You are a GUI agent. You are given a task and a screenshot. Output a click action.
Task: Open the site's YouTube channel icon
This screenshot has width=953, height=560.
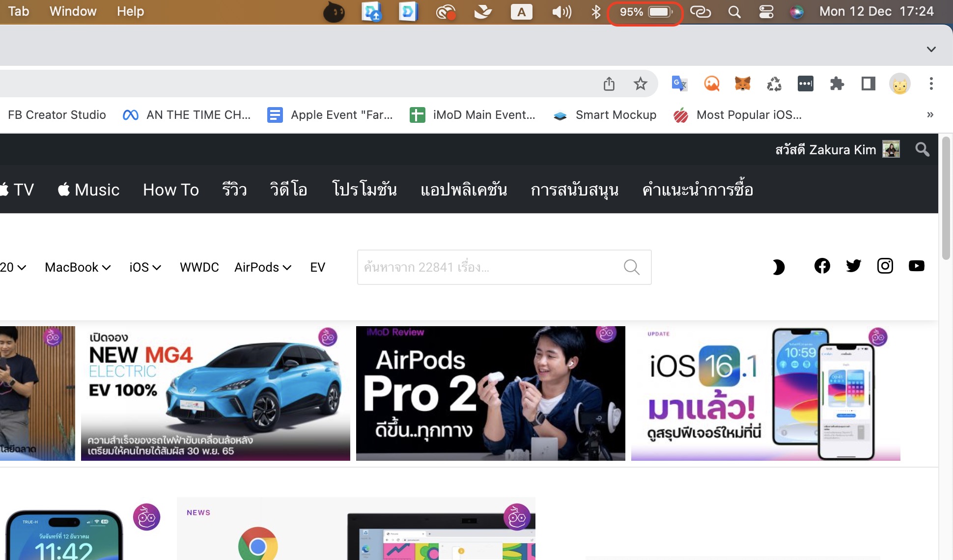point(916,266)
